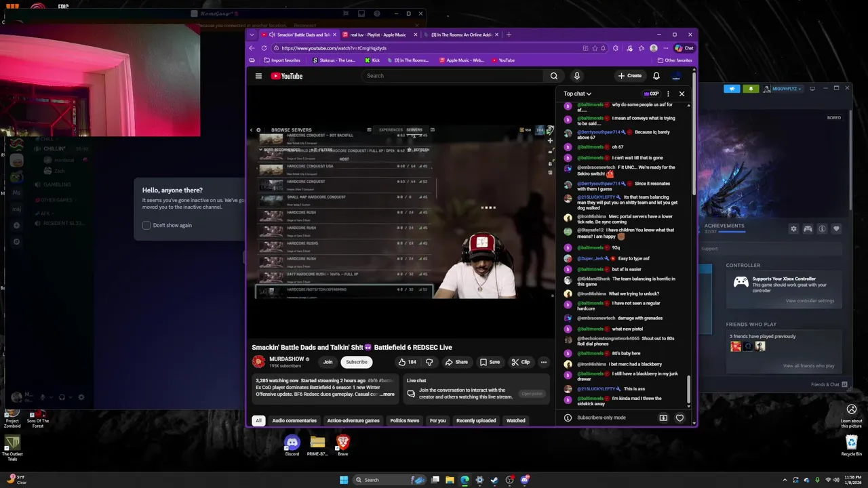Open the PRIME-87 folder on the desktop
868x488 pixels.
click(x=317, y=445)
